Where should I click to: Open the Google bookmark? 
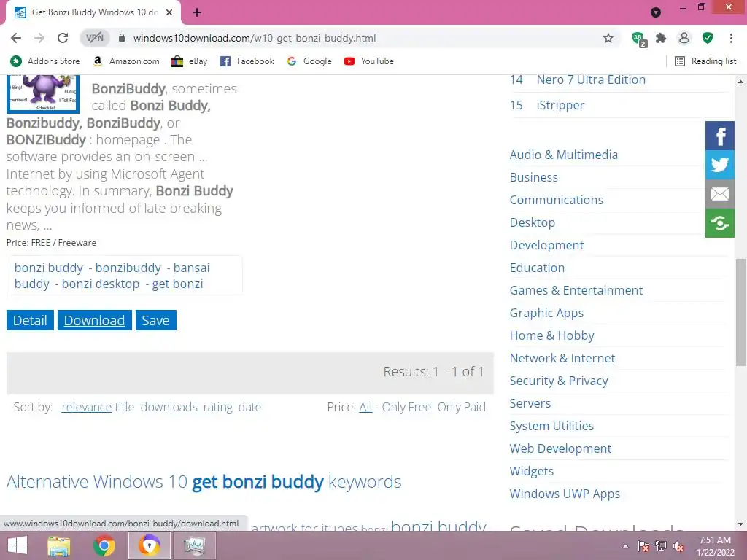(x=309, y=61)
